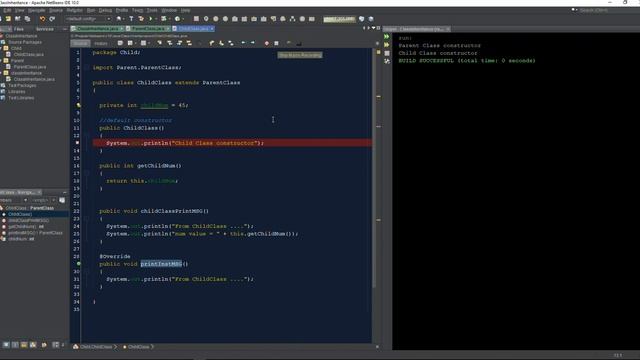Open the project configuration dropdown
Image resolution: width=640 pixels, height=360 pixels.
(88, 19)
